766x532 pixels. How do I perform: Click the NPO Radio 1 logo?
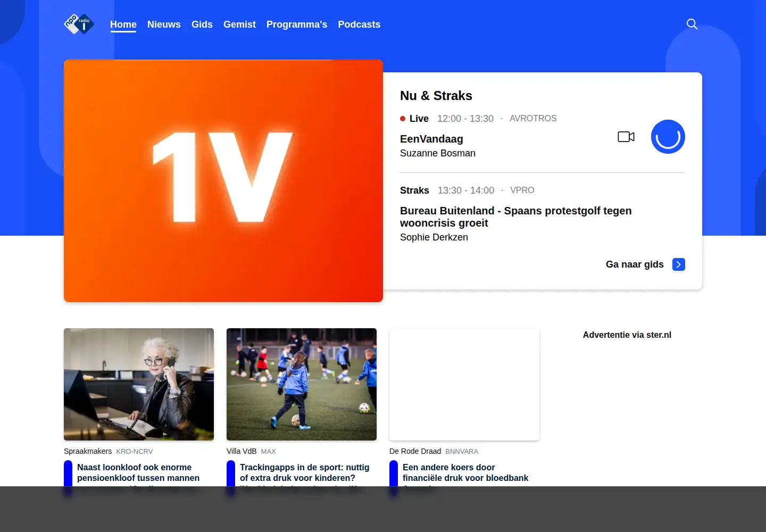pos(79,24)
